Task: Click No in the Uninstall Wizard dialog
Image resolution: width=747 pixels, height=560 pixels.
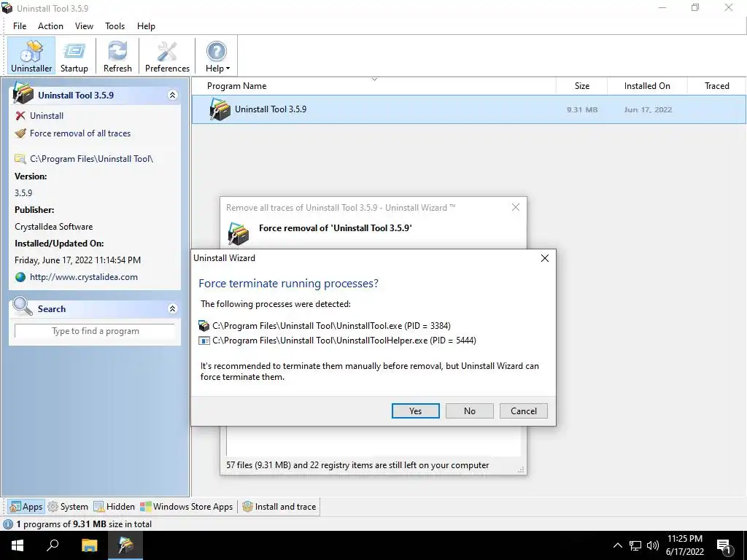Action: [469, 411]
